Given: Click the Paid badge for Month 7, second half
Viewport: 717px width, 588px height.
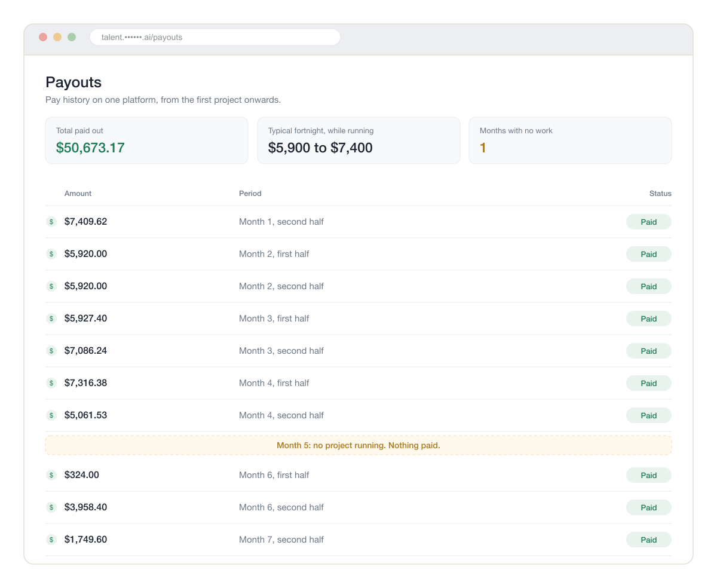Looking at the screenshot, I should [x=649, y=540].
